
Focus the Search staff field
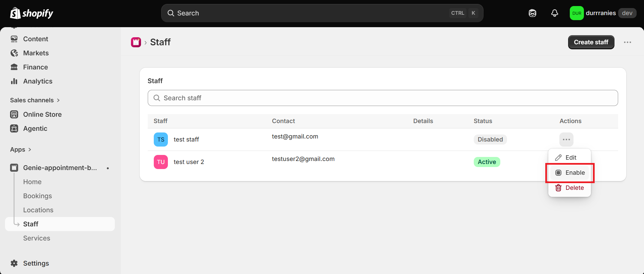click(383, 98)
